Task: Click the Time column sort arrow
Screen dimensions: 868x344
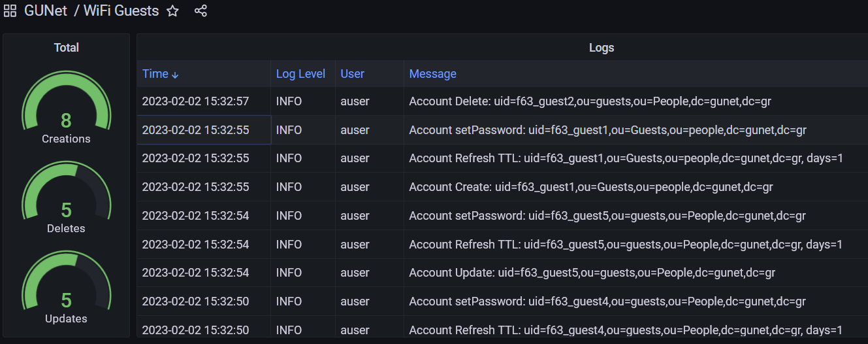Action: 175,75
